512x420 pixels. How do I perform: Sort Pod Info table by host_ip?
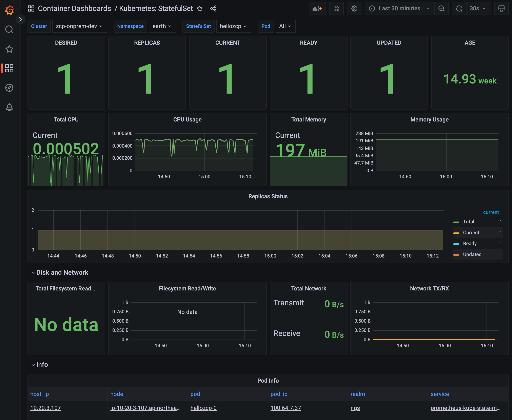pyautogui.click(x=39, y=394)
